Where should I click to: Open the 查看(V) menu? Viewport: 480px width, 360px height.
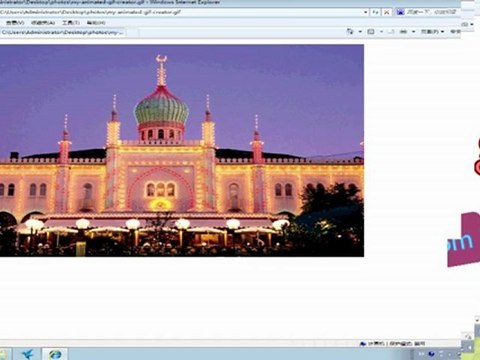(15, 23)
